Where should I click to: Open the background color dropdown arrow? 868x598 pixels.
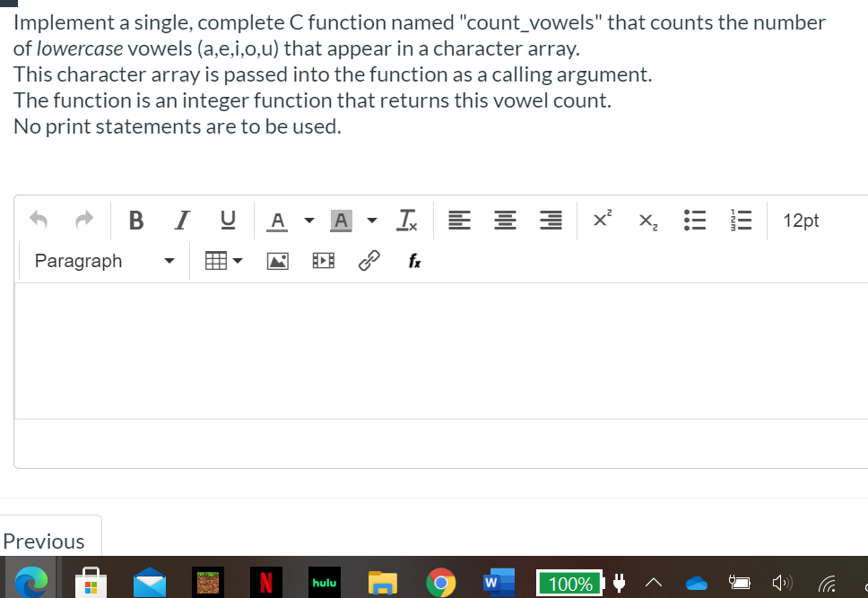click(x=371, y=220)
